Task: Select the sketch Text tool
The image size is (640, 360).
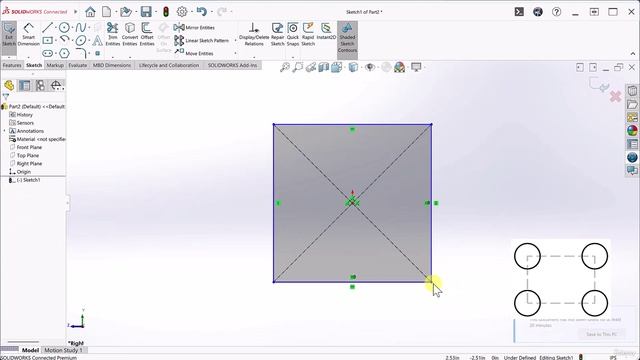Action: coord(97,40)
